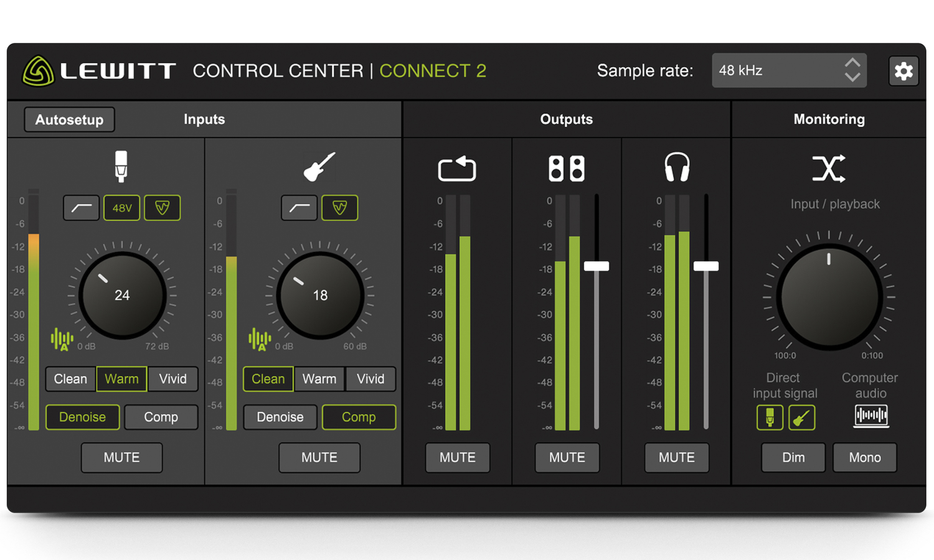Viewport: 934px width, 560px height.
Task: Select Vivid mode on guitar channel
Action: pyautogui.click(x=370, y=379)
